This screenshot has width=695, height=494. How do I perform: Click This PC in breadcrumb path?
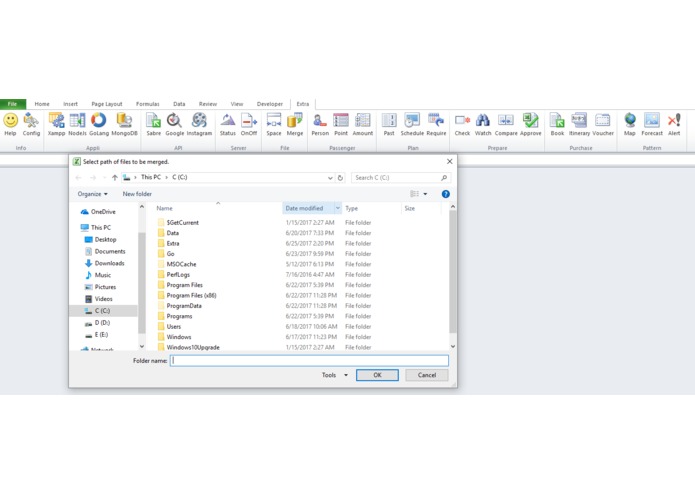point(151,177)
